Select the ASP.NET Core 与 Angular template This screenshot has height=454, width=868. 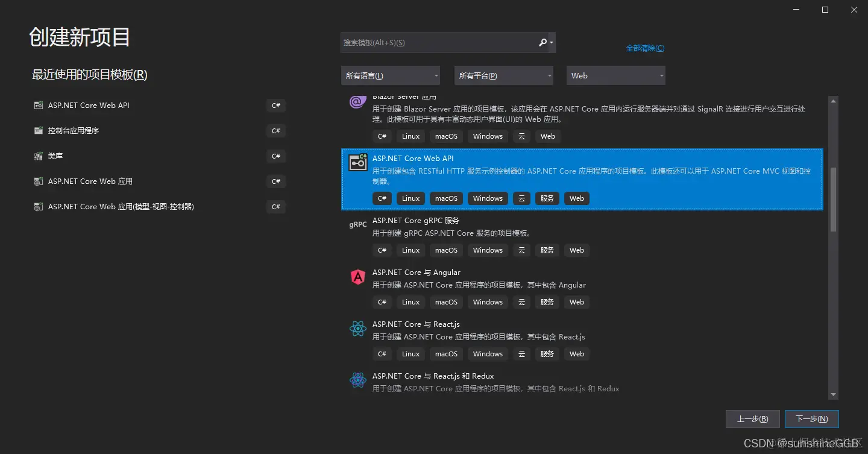click(582, 288)
